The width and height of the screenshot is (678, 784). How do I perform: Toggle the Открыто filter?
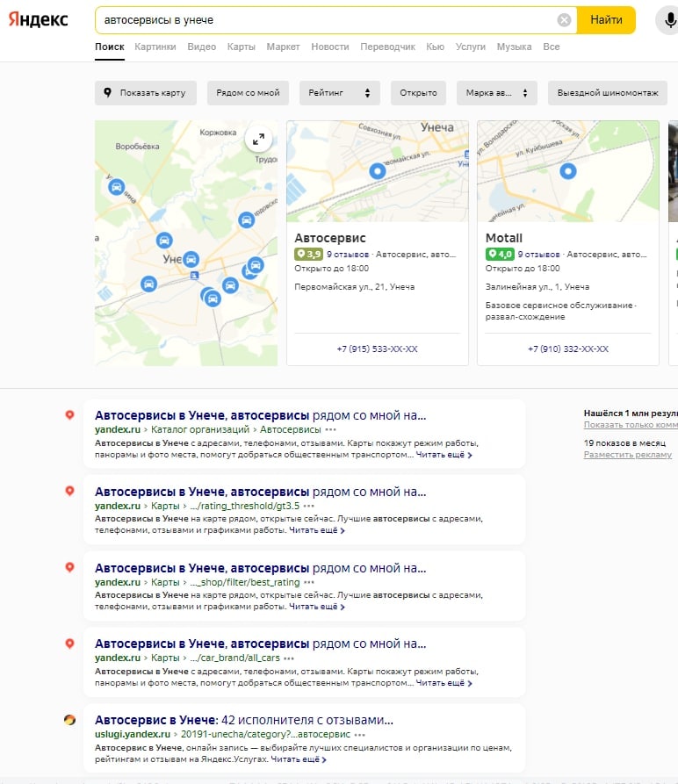[418, 92]
